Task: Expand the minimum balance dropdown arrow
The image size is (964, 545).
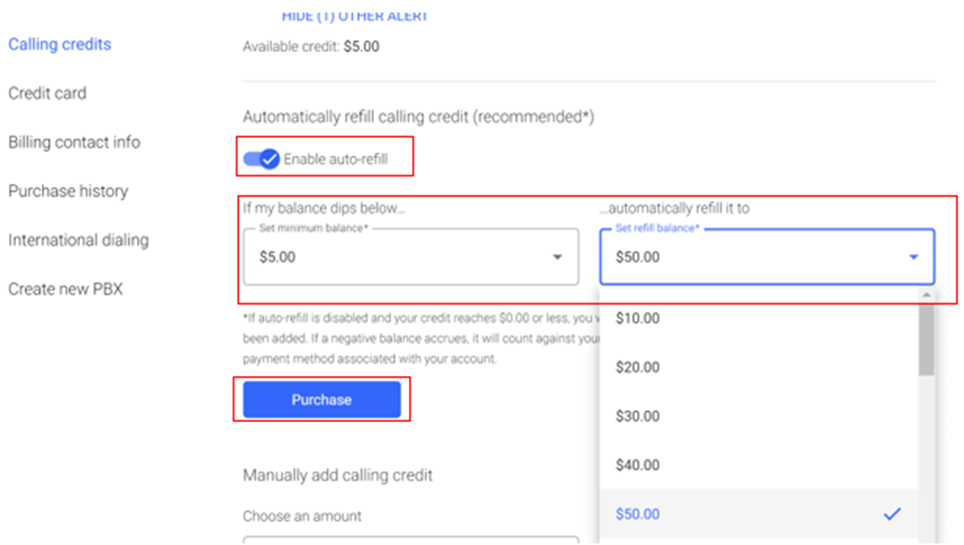Action: 557,257
